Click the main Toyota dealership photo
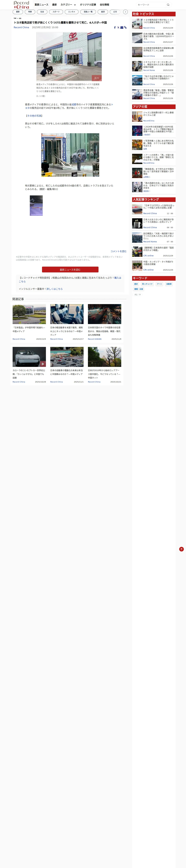The width and height of the screenshot is (186, 868). pos(69,57)
